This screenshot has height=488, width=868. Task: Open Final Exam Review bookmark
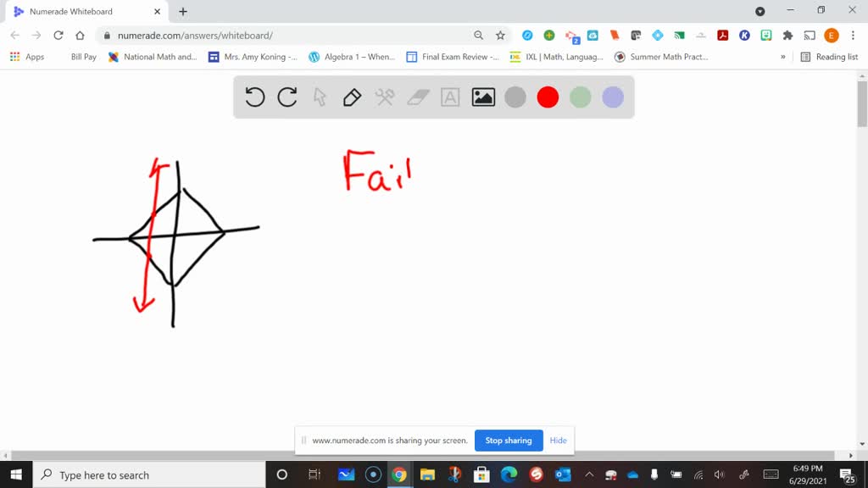point(453,57)
